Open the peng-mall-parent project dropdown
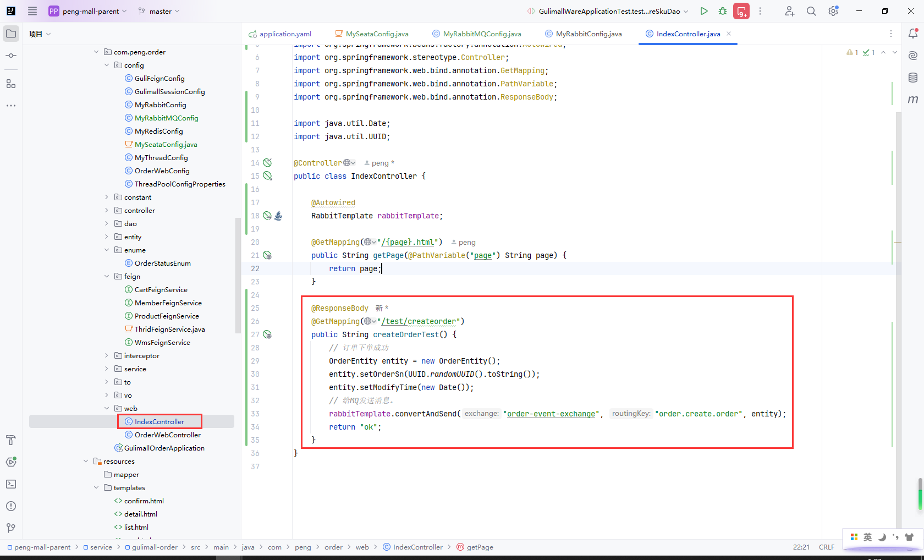Viewport: 924px width, 560px height. pyautogui.click(x=88, y=11)
